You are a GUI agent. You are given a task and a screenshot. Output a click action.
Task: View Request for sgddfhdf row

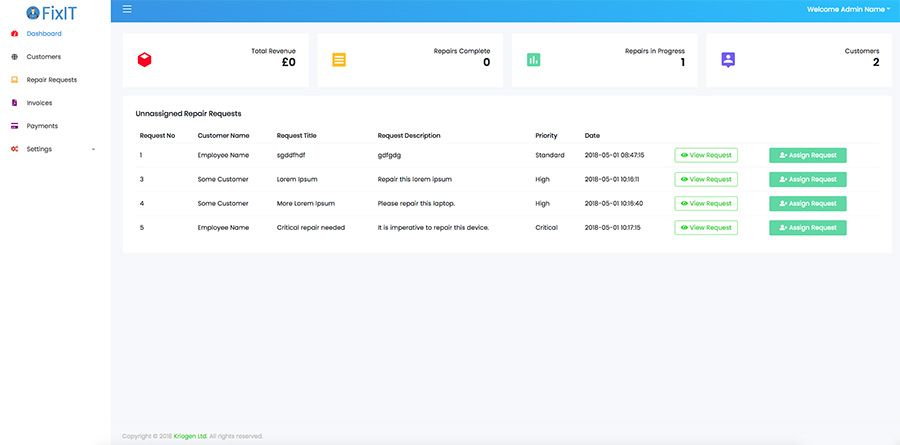click(706, 155)
